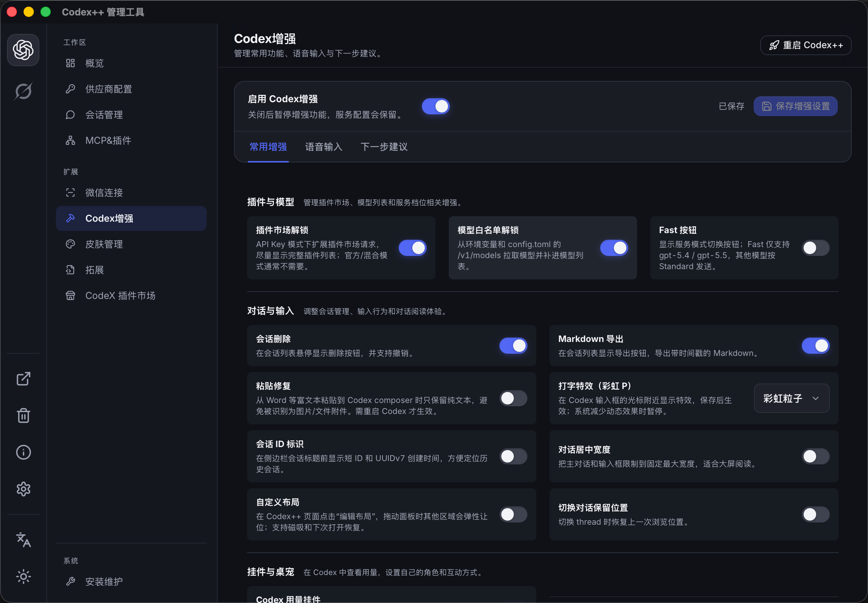This screenshot has height=603, width=868.
Task: Turn off the Markdown 导出 switch
Action: coord(815,346)
